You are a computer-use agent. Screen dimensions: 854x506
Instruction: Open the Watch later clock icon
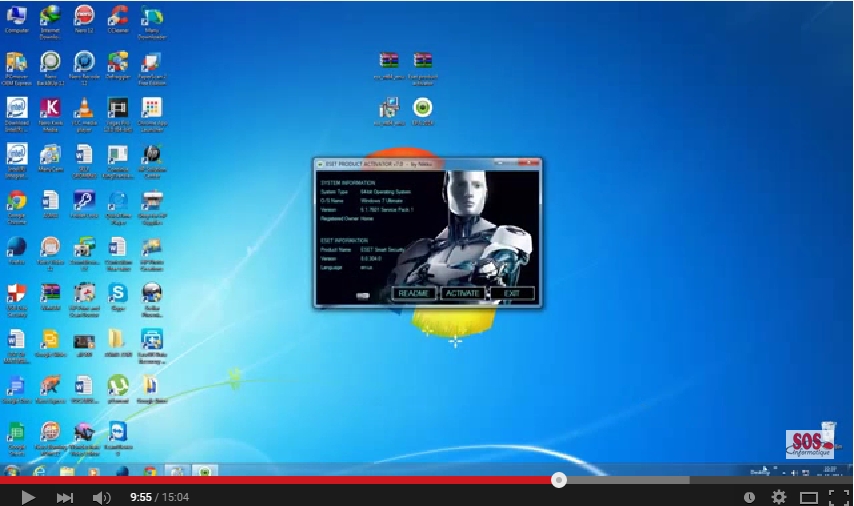pyautogui.click(x=749, y=497)
